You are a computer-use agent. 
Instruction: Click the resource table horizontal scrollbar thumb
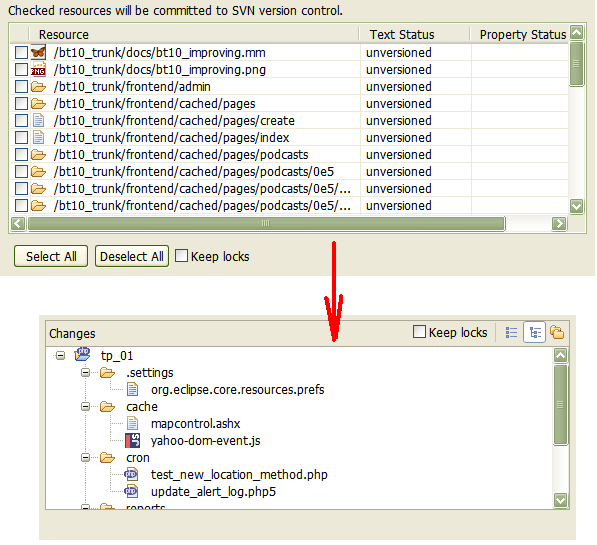click(x=266, y=224)
